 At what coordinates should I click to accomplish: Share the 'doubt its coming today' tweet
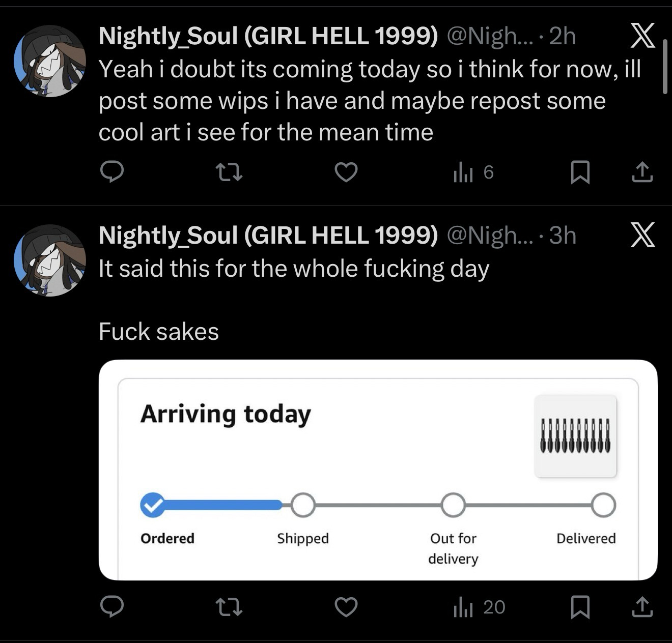point(642,172)
